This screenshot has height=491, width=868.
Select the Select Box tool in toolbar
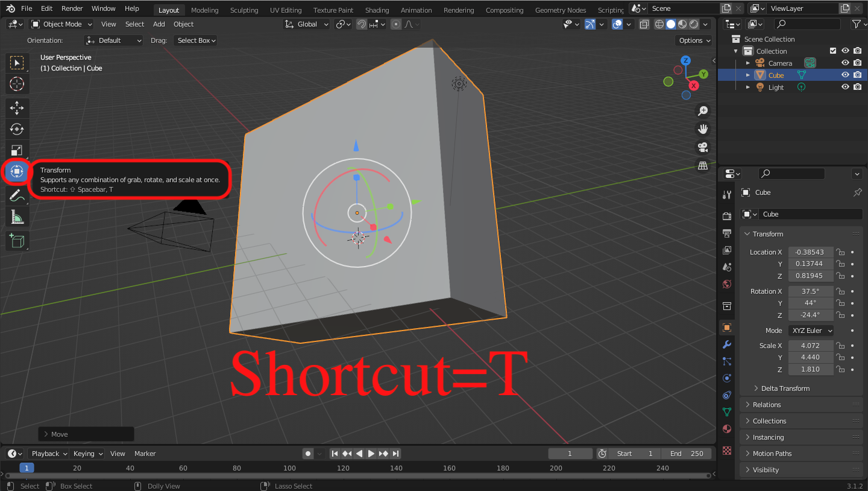tap(17, 63)
